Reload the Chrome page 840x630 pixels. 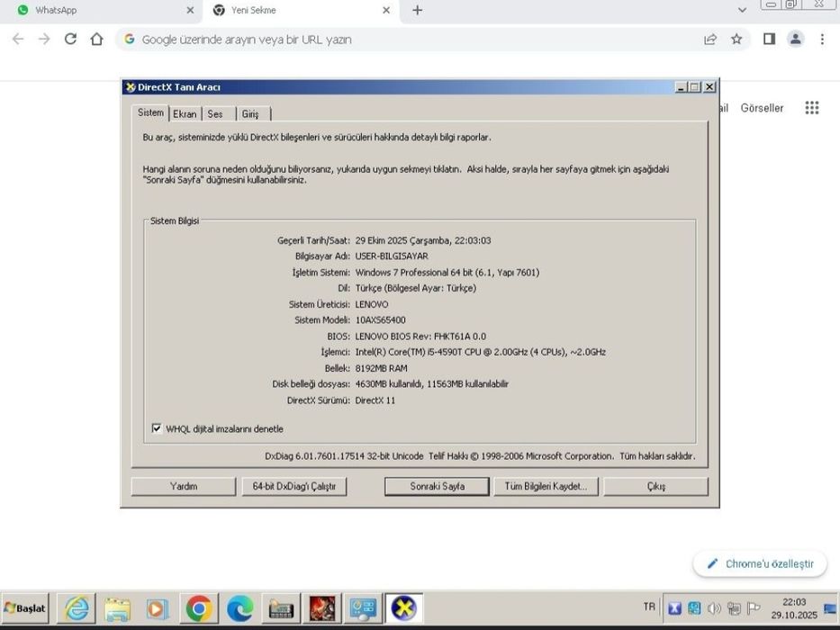(70, 39)
